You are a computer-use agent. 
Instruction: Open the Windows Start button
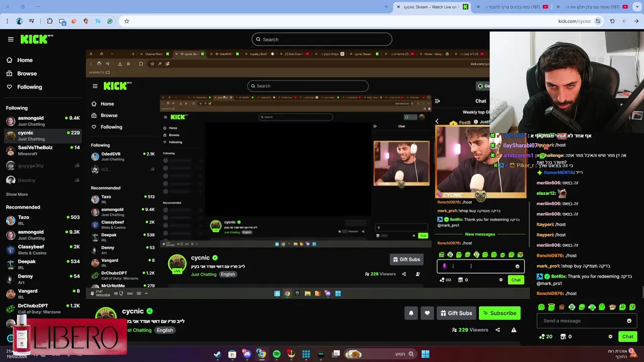click(x=425, y=354)
